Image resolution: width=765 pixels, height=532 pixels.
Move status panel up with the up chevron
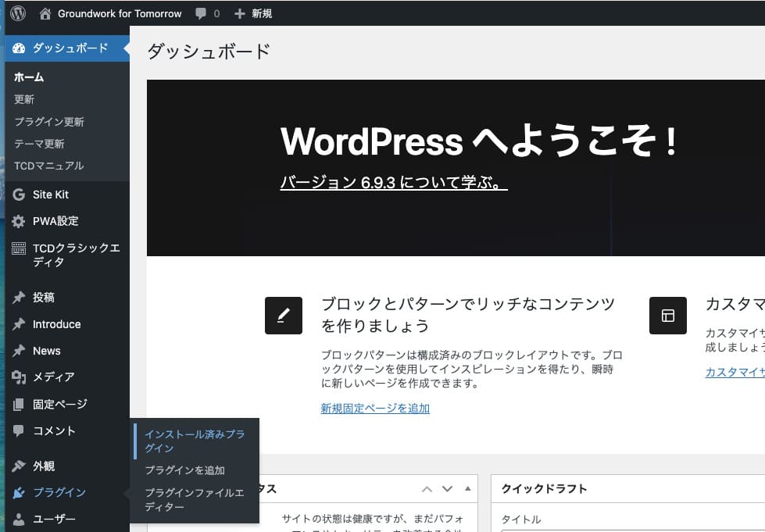coord(427,488)
